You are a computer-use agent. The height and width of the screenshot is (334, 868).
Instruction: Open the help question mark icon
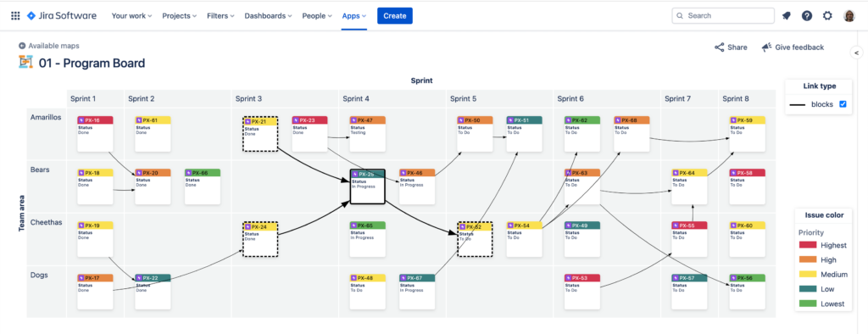[x=807, y=16]
